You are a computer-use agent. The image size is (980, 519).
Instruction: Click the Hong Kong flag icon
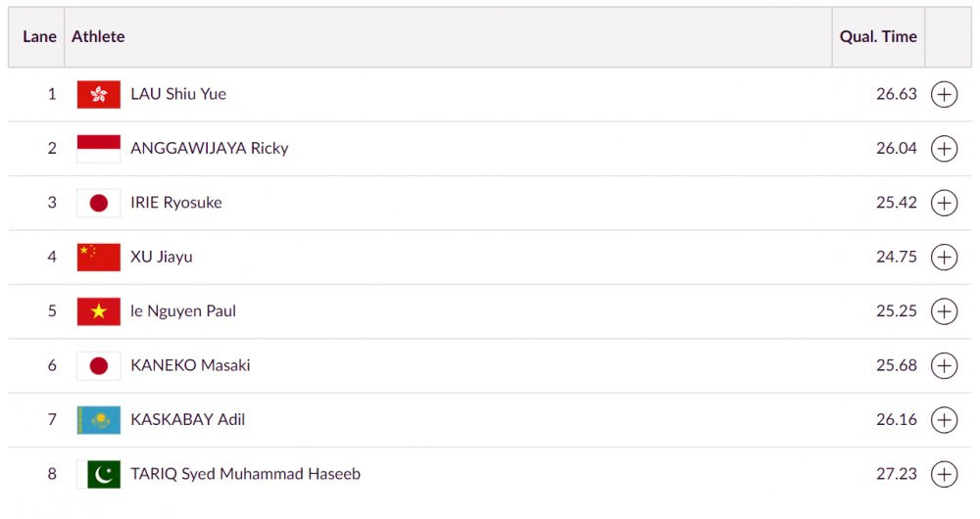pyautogui.click(x=99, y=94)
